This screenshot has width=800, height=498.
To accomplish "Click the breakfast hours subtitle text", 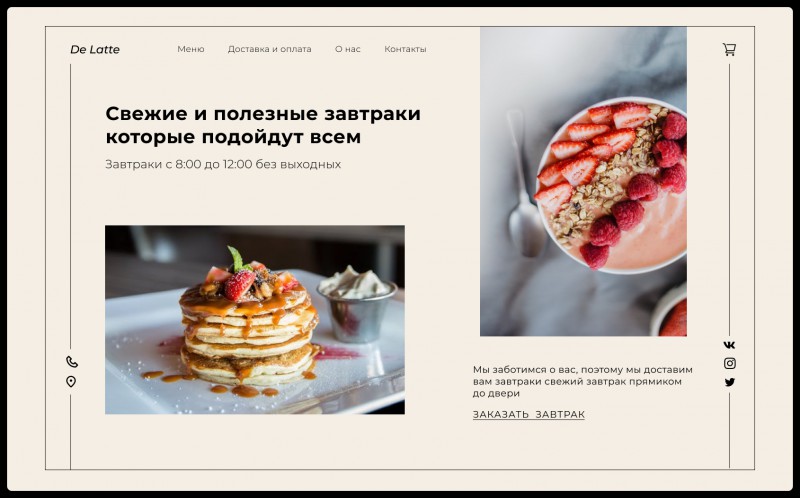I will [223, 164].
